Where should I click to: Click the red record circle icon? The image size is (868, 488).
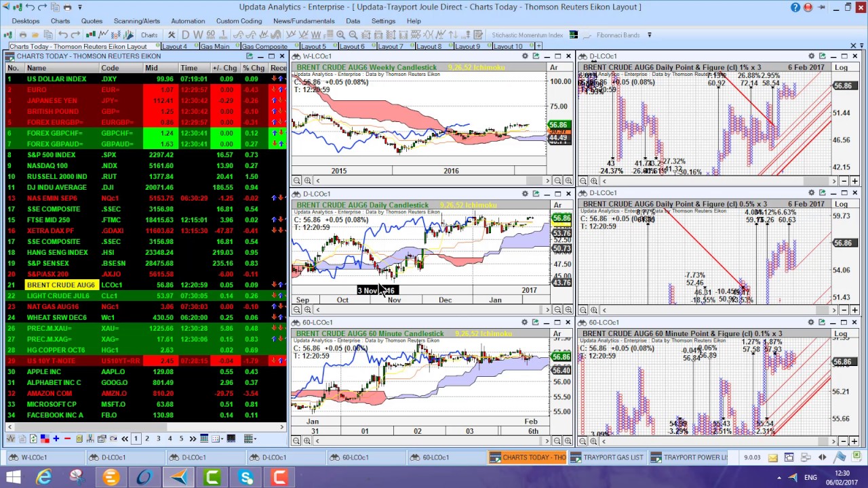coord(808,7)
